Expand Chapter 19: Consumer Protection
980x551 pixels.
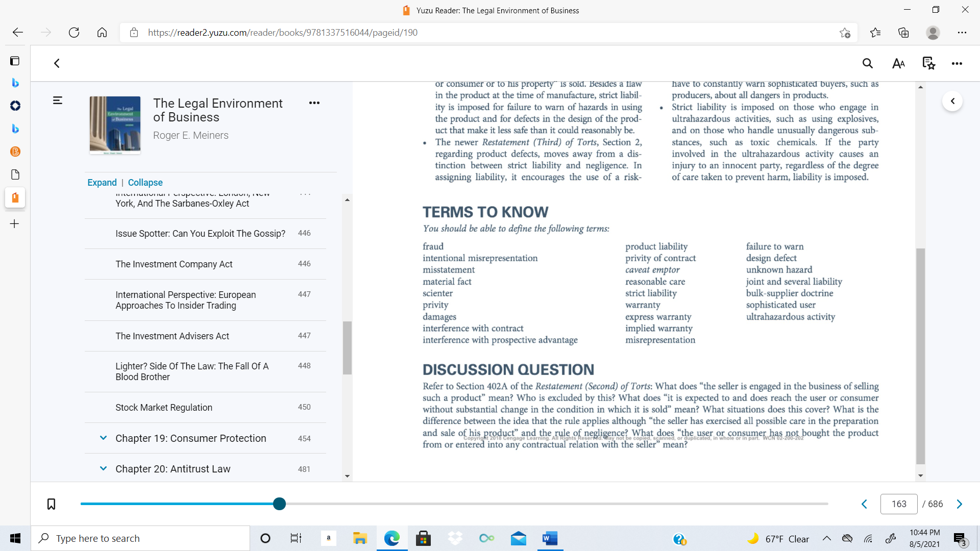[x=103, y=438]
